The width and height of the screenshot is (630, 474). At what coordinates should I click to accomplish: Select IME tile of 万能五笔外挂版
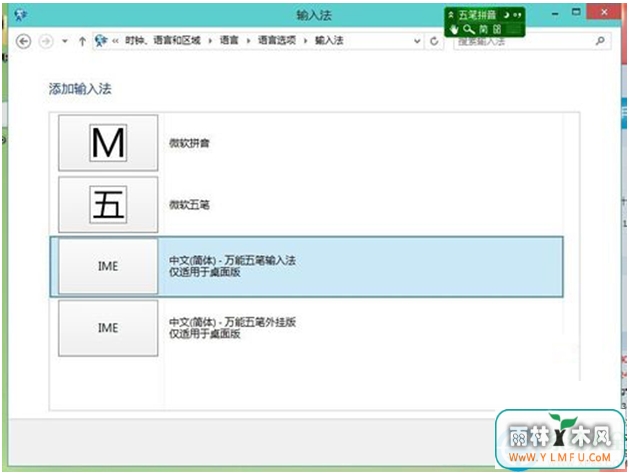[x=108, y=328]
